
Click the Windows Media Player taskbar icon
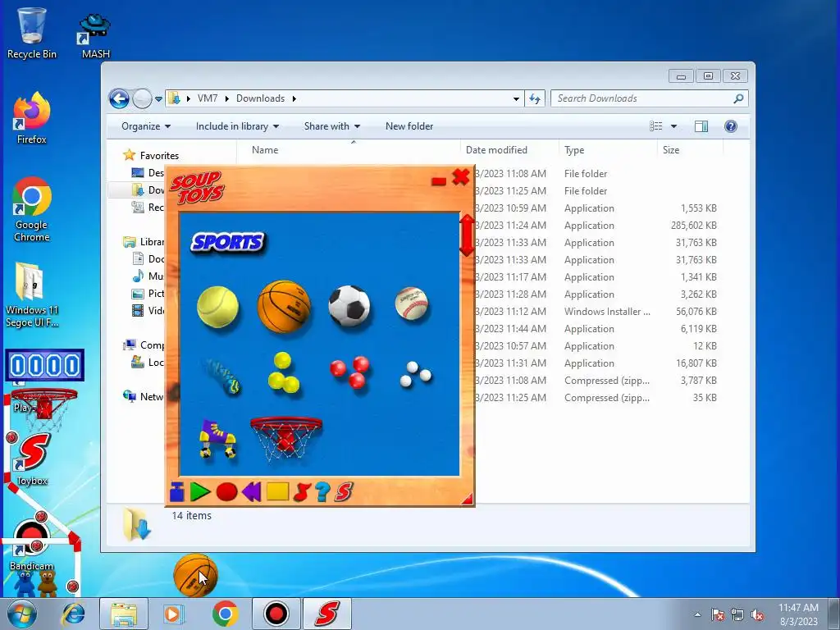click(172, 614)
